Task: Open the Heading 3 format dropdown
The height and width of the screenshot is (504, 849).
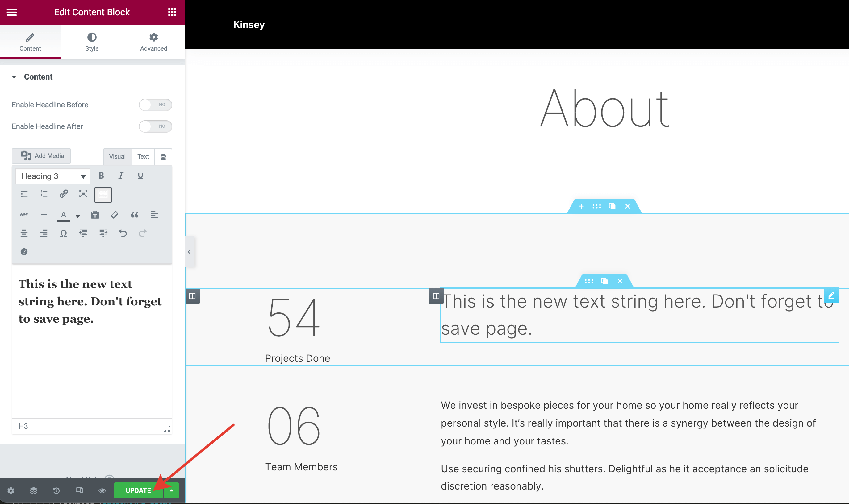Action: 53,176
